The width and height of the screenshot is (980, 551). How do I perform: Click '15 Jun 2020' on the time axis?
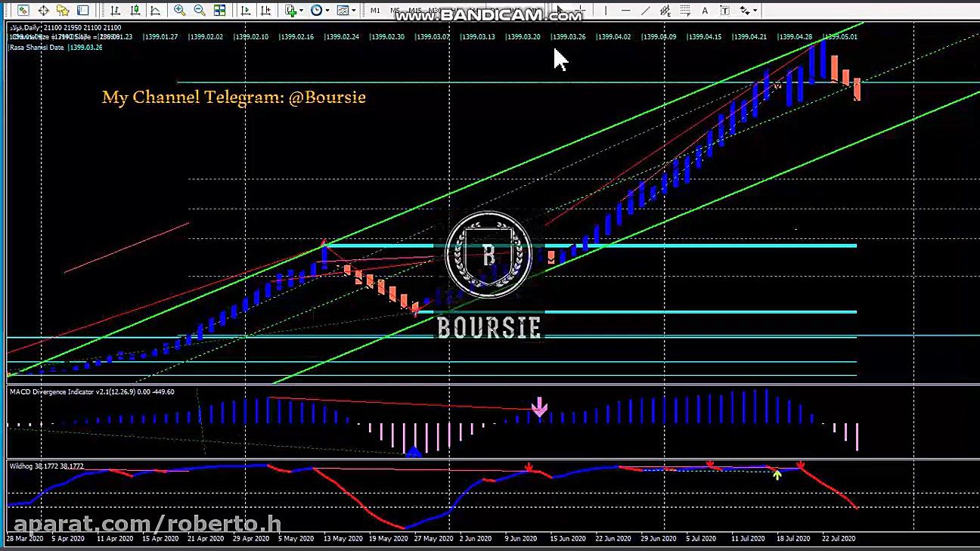click(x=567, y=539)
